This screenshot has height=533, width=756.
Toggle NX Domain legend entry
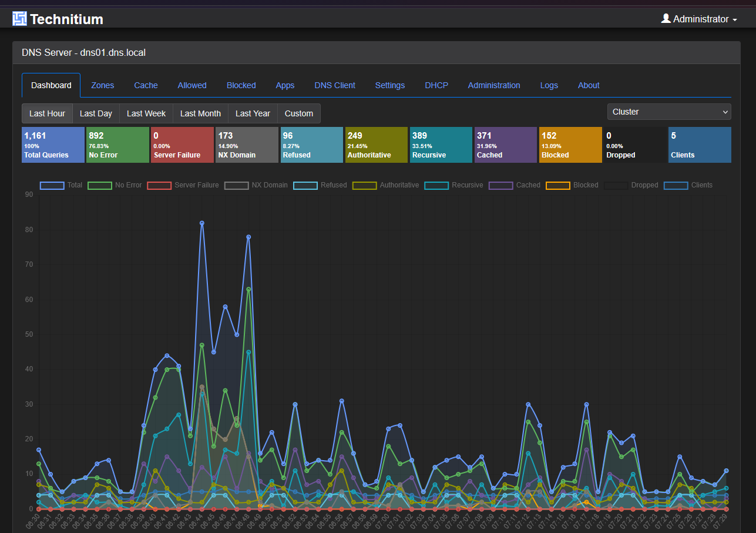coord(256,185)
